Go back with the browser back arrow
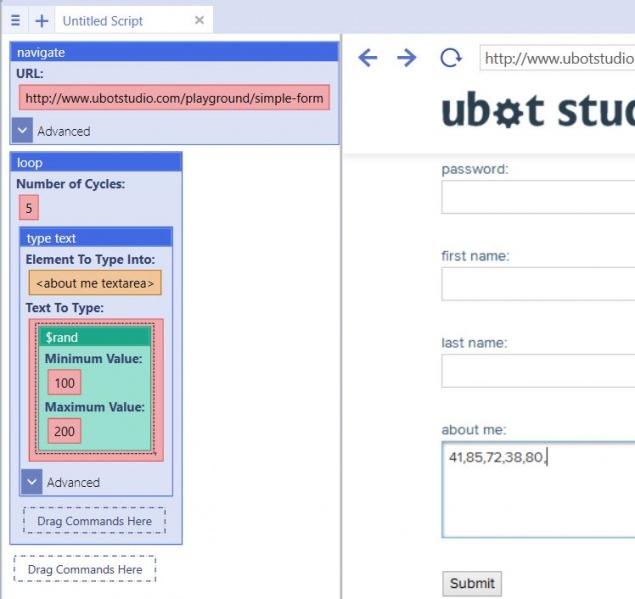 [x=368, y=58]
